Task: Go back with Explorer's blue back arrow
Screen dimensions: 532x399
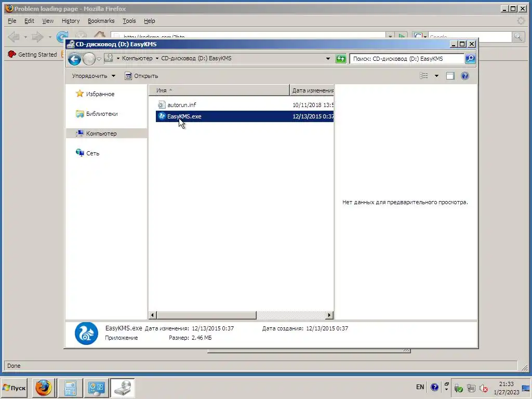Action: [x=74, y=59]
